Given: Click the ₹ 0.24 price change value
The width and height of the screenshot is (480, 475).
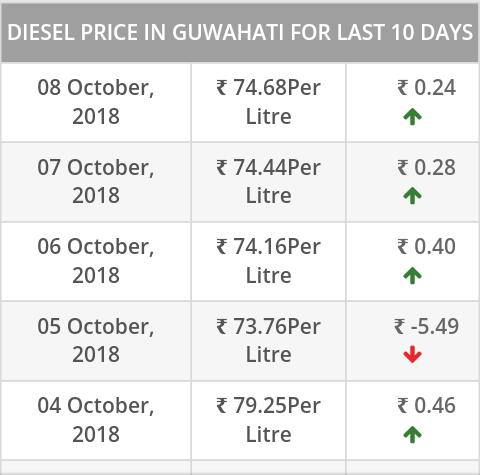Looking at the screenshot, I should 426,88.
